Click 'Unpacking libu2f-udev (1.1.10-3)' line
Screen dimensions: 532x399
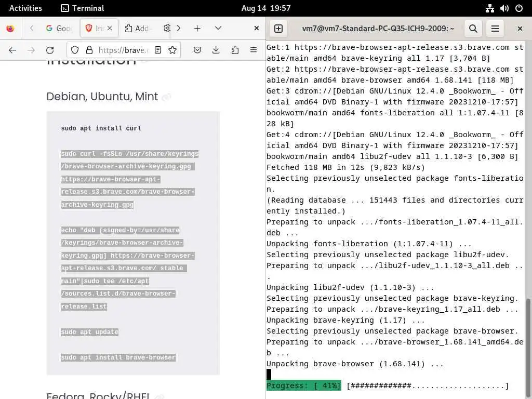click(350, 287)
